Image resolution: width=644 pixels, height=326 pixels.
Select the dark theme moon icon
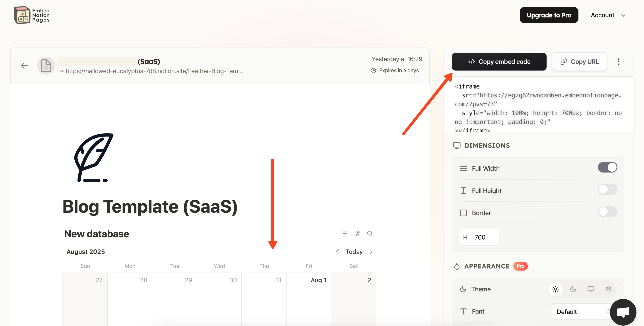click(x=573, y=289)
